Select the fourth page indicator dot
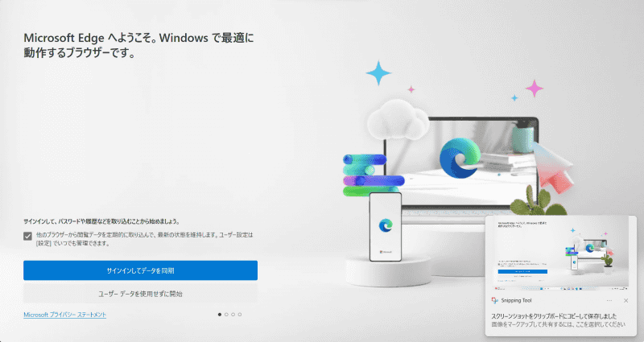 pyautogui.click(x=240, y=315)
